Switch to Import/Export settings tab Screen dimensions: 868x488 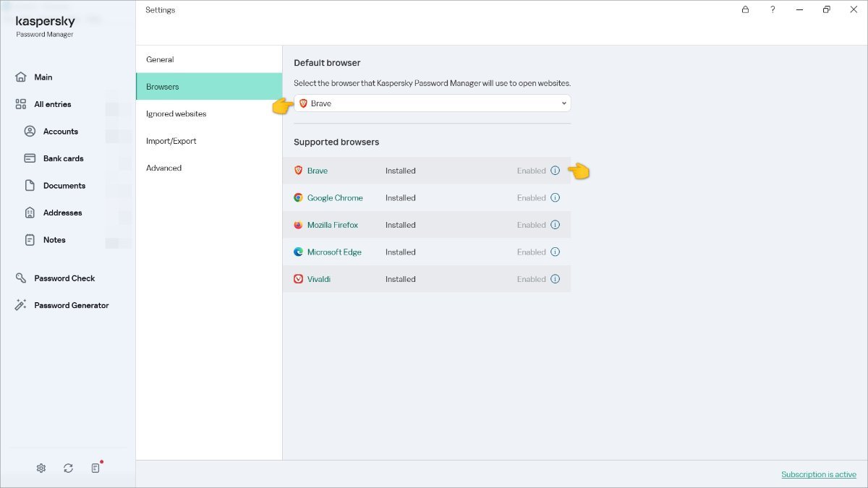tap(171, 141)
